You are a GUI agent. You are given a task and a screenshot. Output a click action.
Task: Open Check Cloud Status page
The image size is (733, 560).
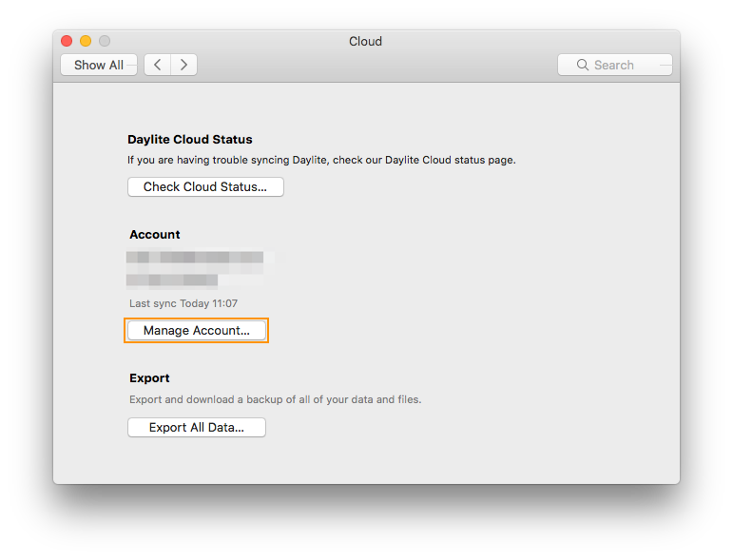pyautogui.click(x=205, y=187)
